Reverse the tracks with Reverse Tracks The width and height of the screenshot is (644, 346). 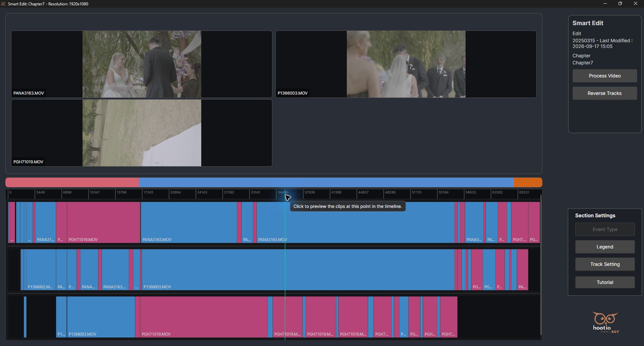604,93
